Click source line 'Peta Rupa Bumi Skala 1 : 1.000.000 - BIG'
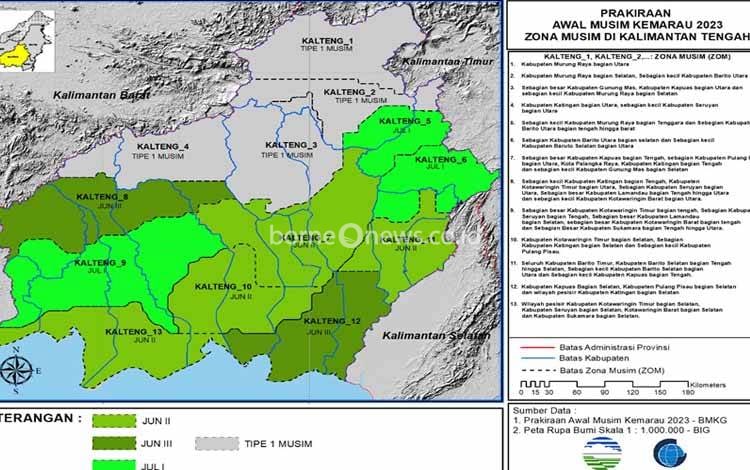 click(611, 430)
